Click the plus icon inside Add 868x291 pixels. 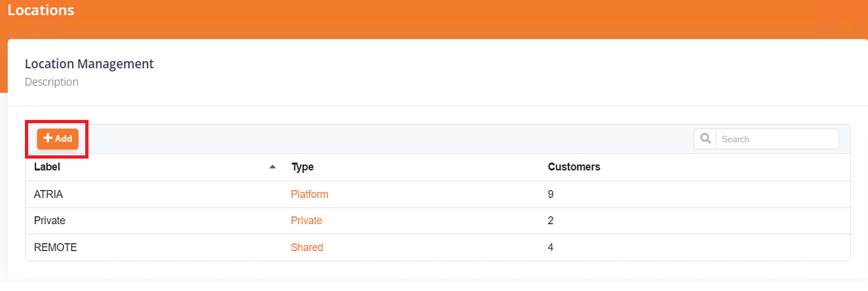(x=48, y=138)
